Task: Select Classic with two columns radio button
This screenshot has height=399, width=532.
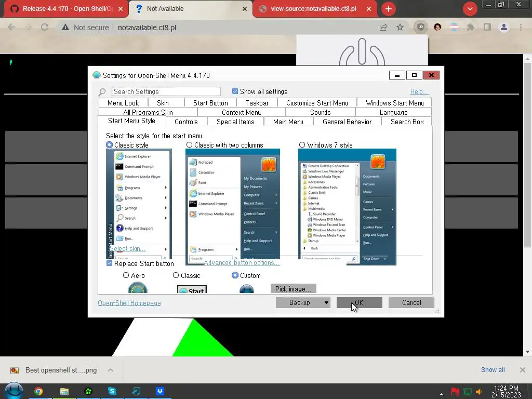Action: click(189, 145)
